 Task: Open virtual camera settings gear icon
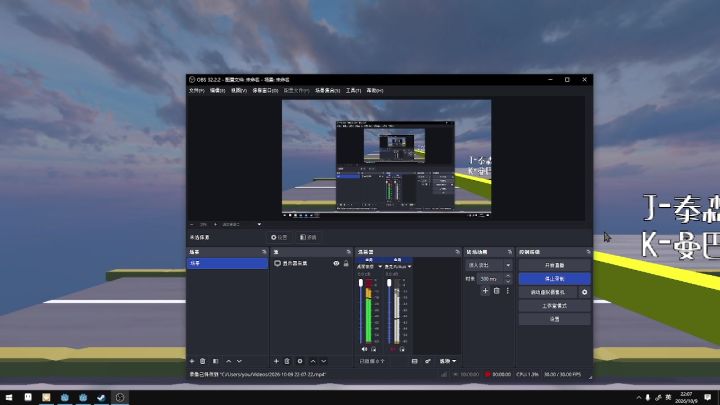tap(585, 292)
